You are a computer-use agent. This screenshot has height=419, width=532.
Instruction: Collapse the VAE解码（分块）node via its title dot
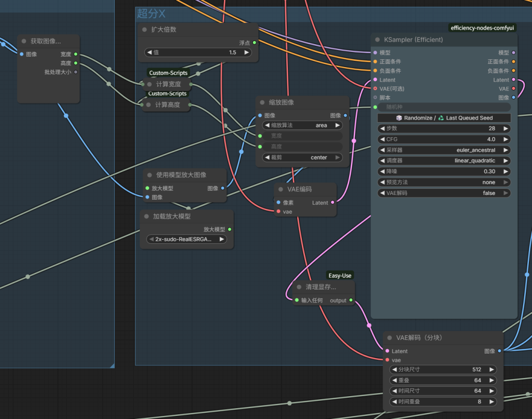390,338
